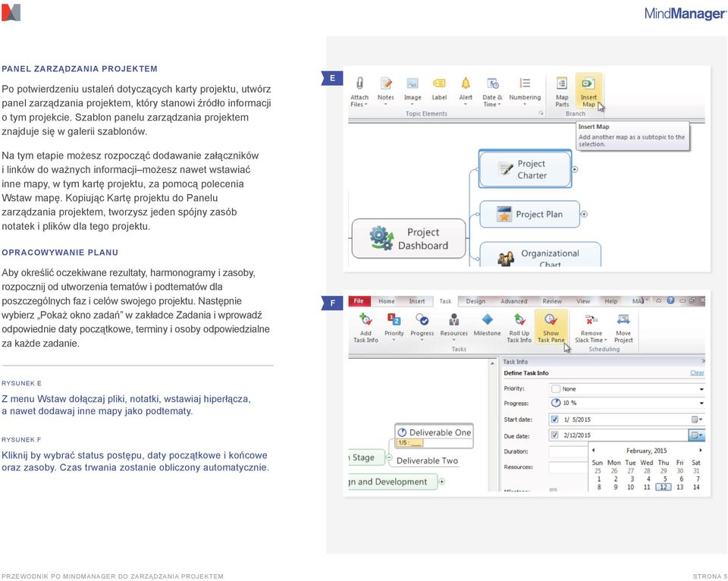The image size is (728, 581).
Task: Click the Numbering list icon
Action: coord(525,83)
